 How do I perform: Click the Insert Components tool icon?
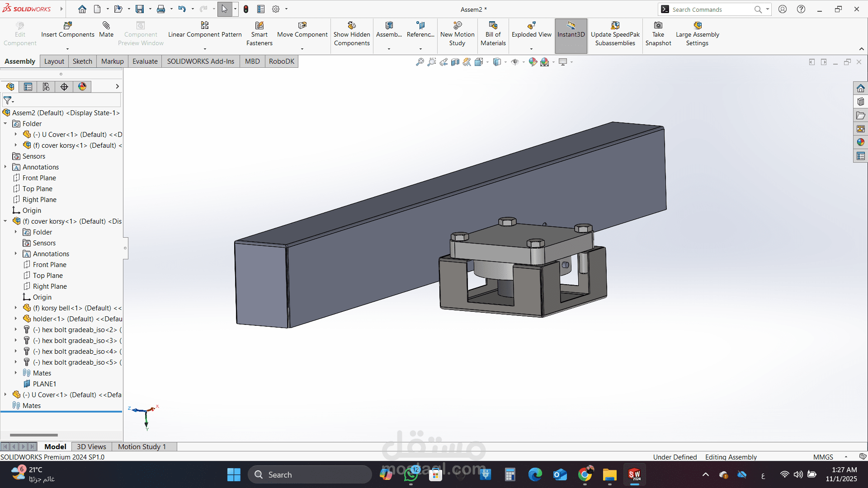(68, 25)
